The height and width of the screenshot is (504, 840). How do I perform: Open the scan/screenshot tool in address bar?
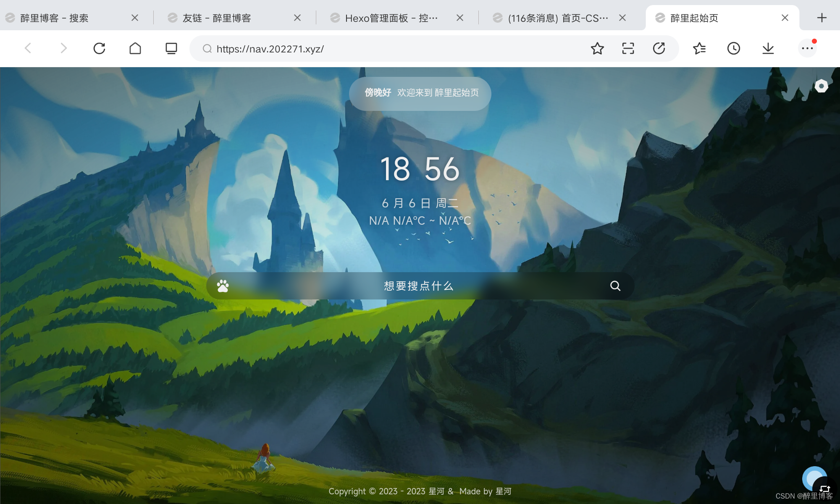coord(628,48)
